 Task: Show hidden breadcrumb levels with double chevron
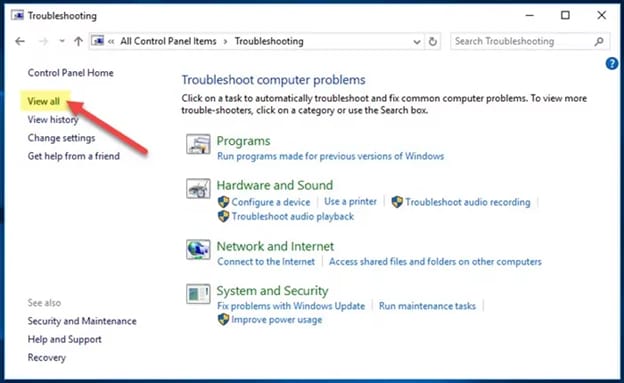tap(111, 41)
